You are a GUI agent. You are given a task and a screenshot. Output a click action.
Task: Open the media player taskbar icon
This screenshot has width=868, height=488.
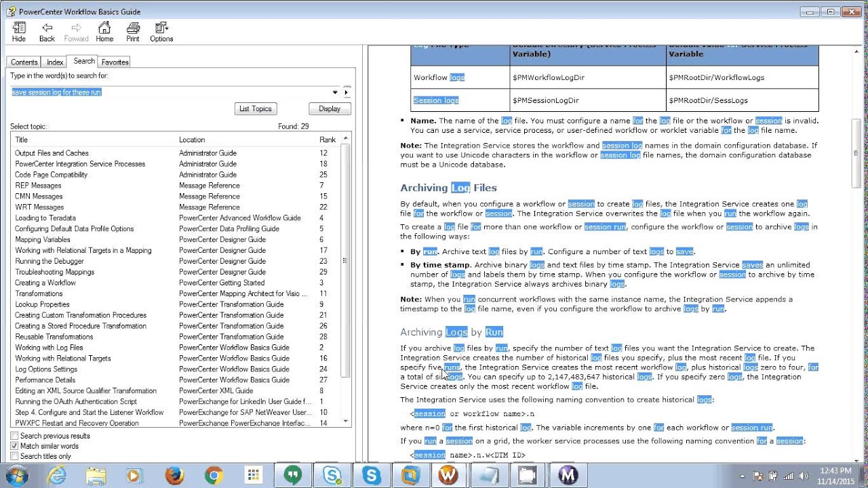click(x=135, y=475)
